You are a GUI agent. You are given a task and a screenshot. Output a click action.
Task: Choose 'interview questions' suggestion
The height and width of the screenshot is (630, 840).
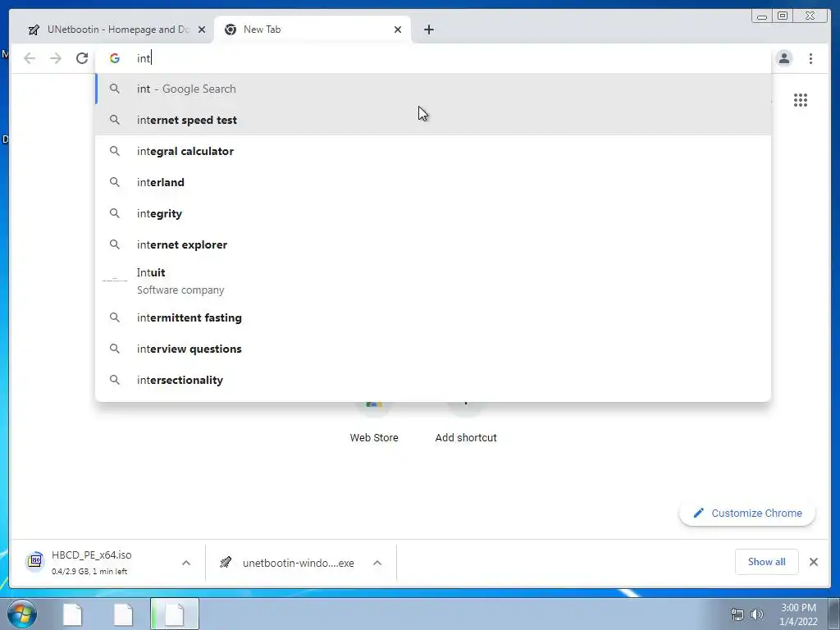(x=433, y=349)
